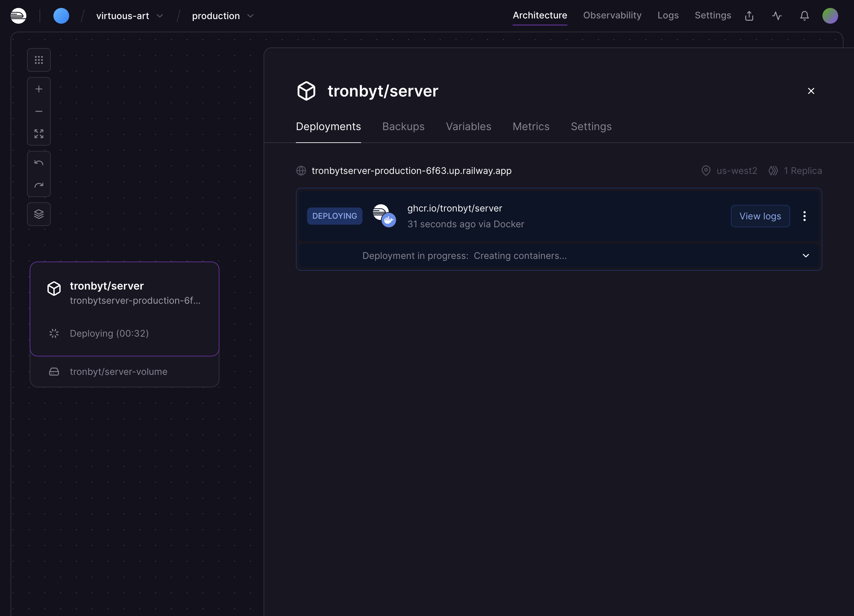Click the share/export icon
Viewport: 854px width, 616px height.
[x=749, y=16]
